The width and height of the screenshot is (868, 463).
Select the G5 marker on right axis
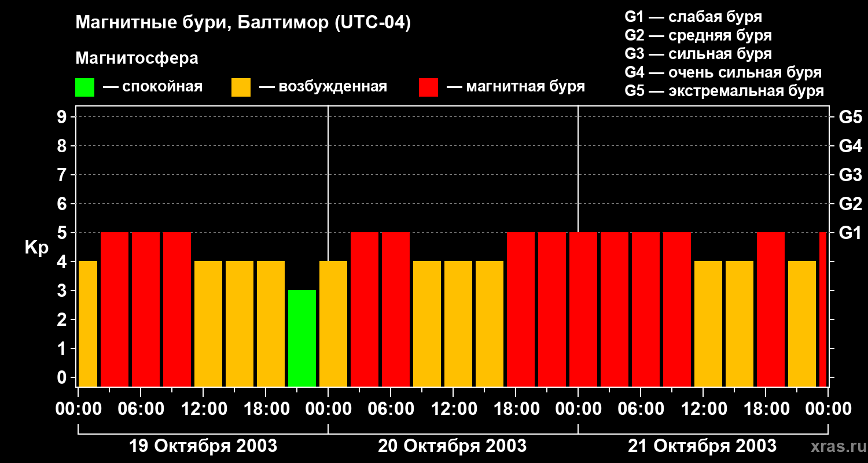tap(850, 117)
